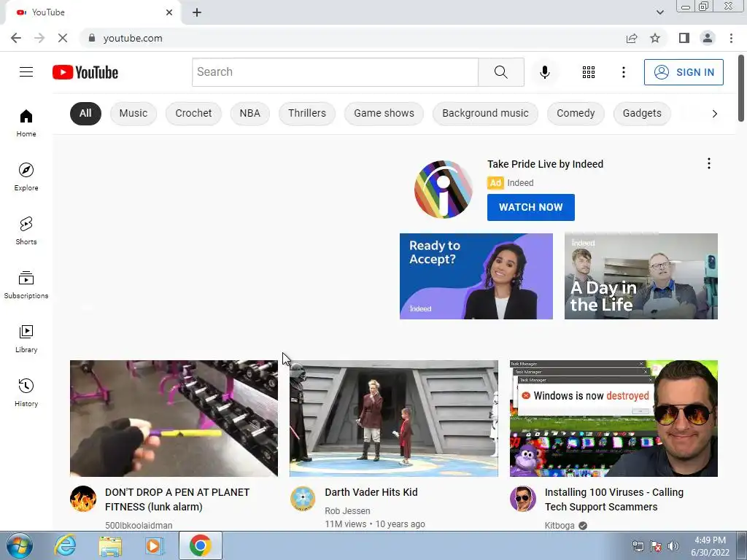Screen dimensions: 747x560
Task: Show more category chips with right arrow
Action: 714,113
